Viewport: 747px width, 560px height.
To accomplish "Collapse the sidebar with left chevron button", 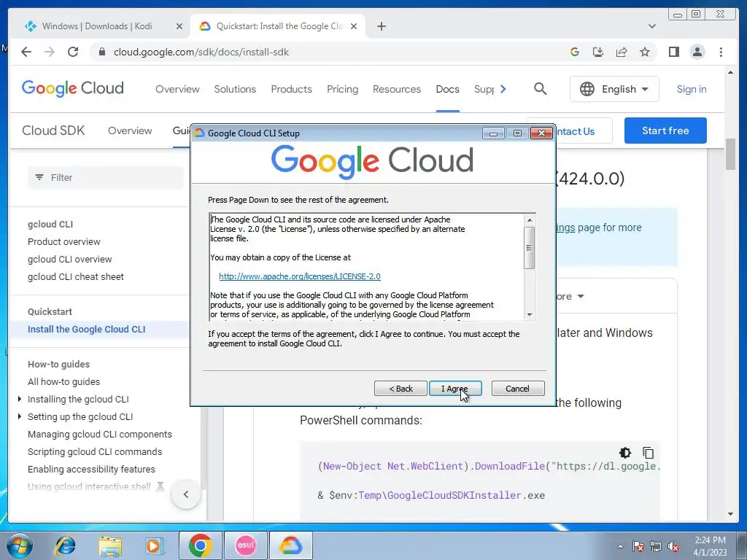I will [186, 494].
